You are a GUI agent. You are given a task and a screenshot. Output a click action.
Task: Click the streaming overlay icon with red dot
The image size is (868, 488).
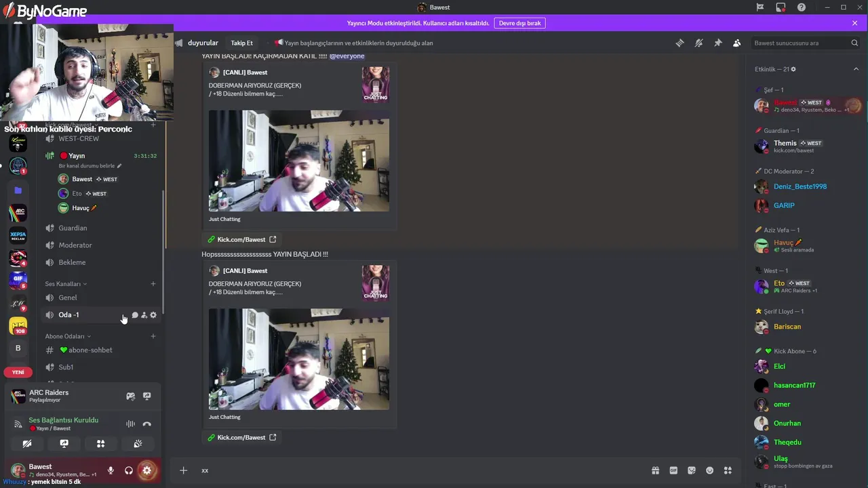tap(781, 7)
